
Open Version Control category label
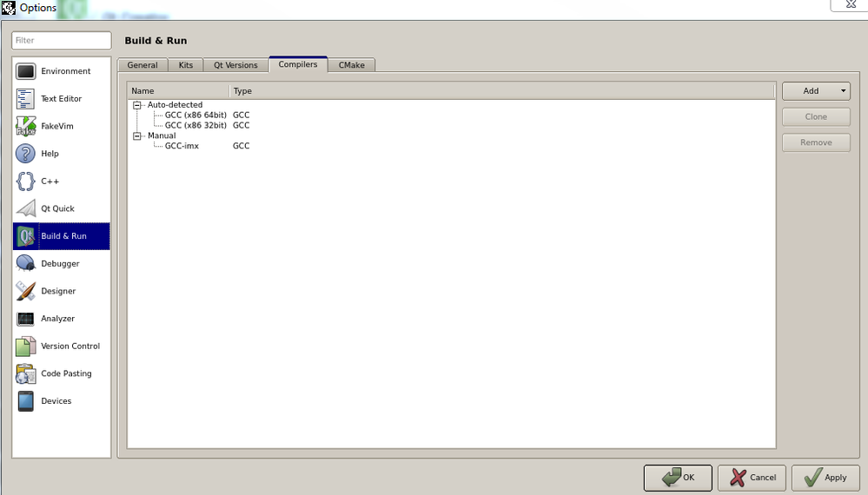coord(70,346)
